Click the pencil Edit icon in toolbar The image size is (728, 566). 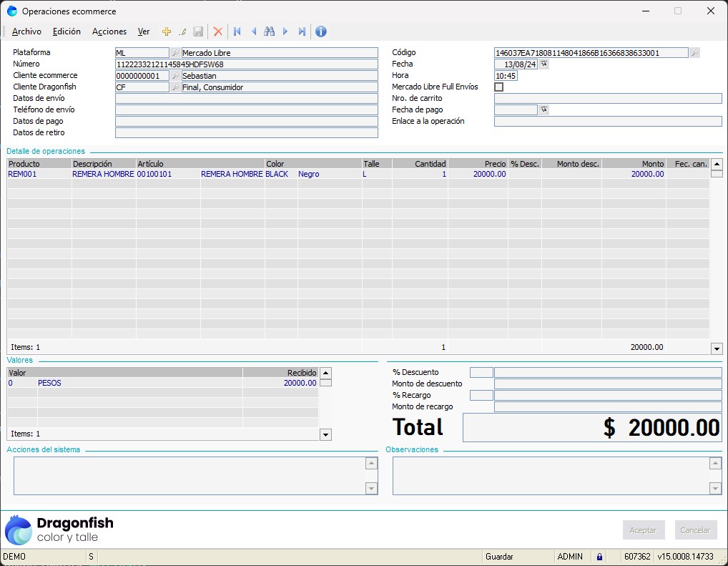pos(182,31)
